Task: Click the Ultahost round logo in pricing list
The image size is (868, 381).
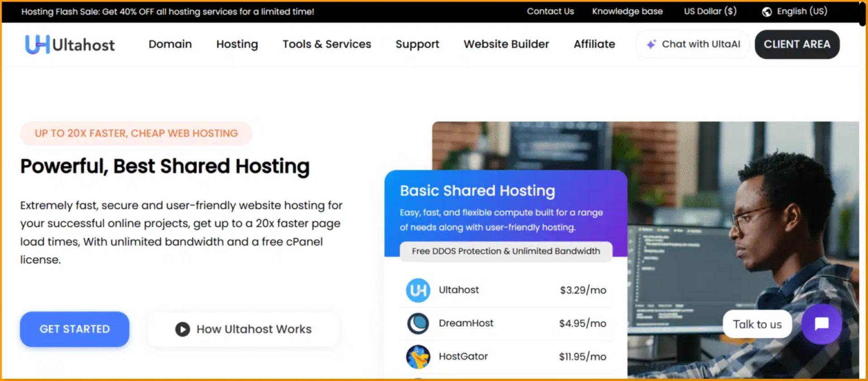Action: tap(418, 290)
